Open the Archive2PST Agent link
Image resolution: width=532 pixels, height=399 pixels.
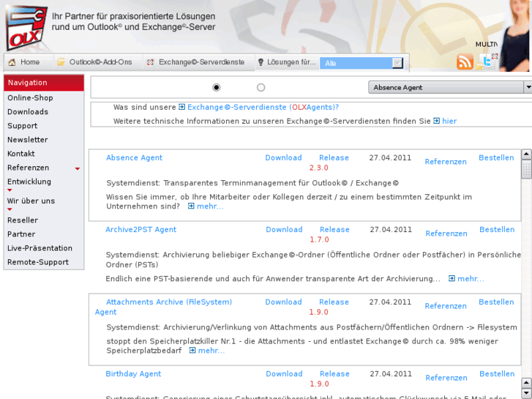click(141, 230)
